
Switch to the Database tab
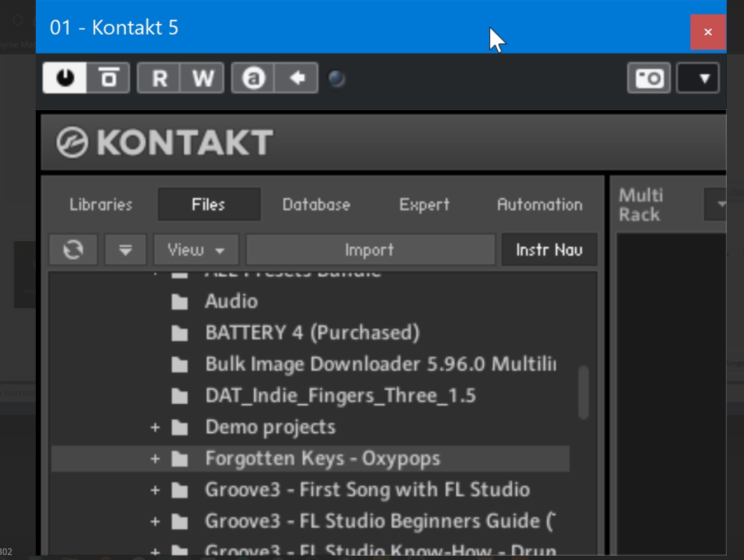[316, 204]
